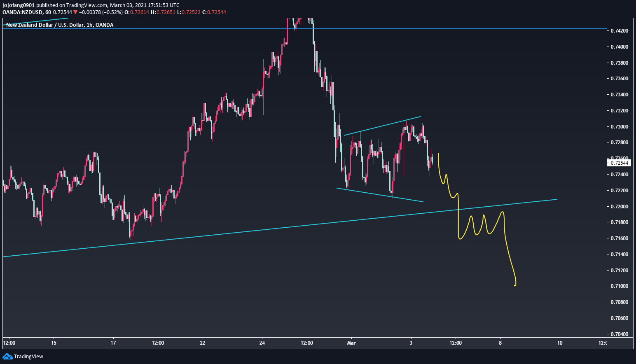
Task: Click the TradingView logo icon
Action: (7, 357)
